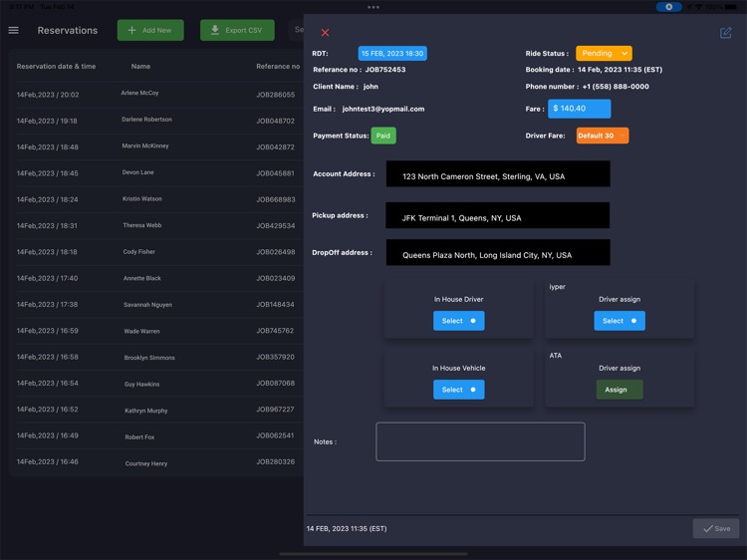Select the Wade Warren reservation row

(x=156, y=330)
